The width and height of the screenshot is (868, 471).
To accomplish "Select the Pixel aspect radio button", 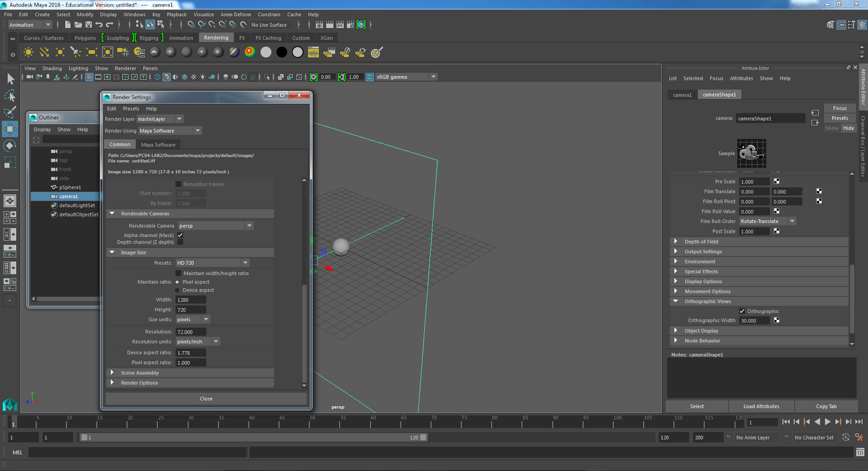I will 177,282.
